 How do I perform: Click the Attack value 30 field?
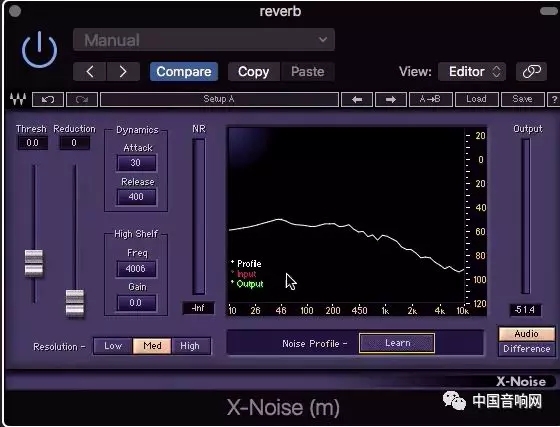136,163
